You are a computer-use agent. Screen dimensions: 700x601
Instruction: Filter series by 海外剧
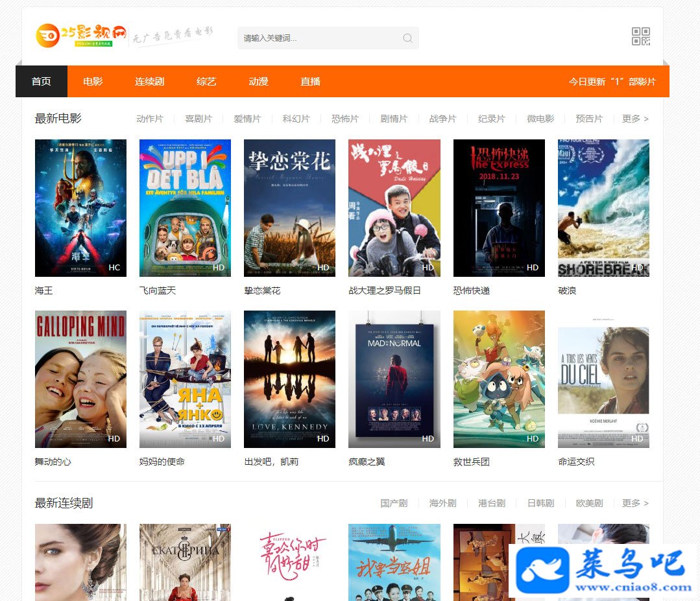[443, 503]
